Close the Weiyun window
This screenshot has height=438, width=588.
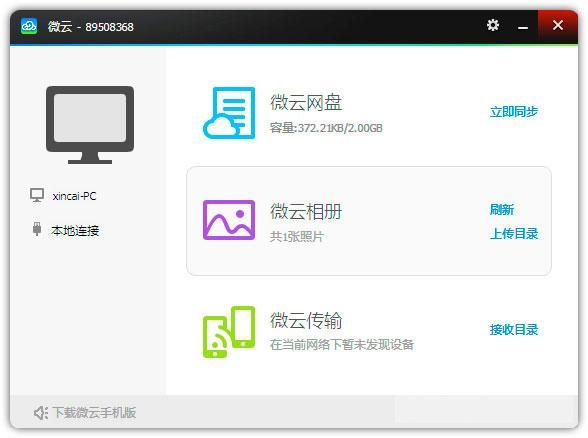[558, 25]
